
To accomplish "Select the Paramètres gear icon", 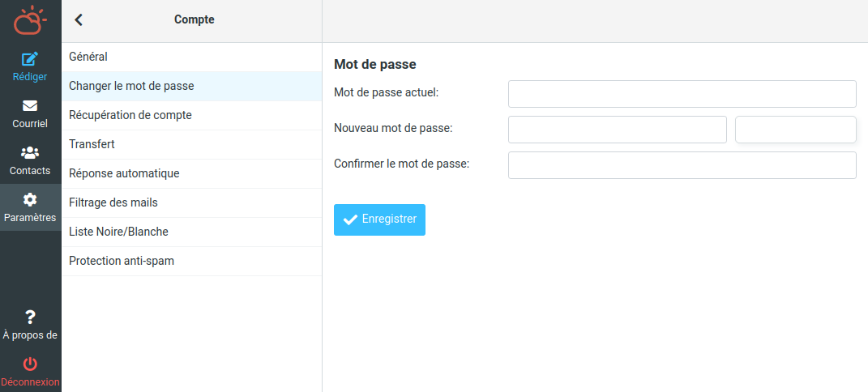I will pos(30,199).
